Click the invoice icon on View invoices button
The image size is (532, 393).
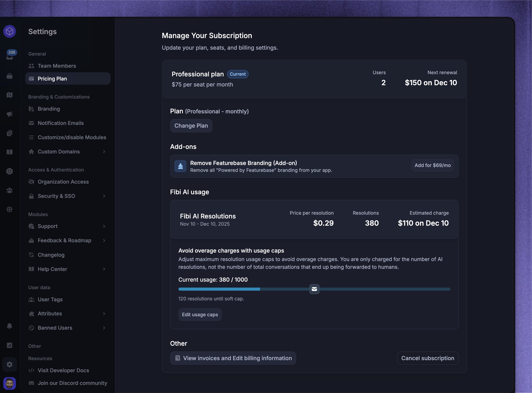point(178,358)
